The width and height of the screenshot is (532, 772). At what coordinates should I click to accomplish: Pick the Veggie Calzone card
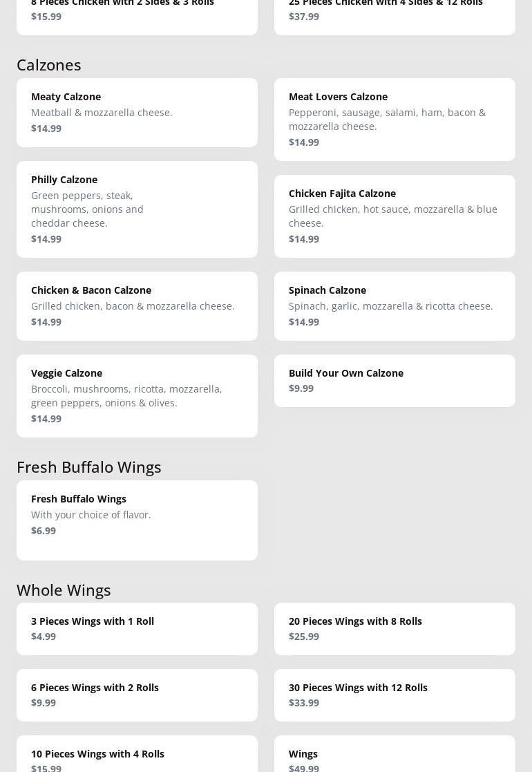(x=137, y=395)
